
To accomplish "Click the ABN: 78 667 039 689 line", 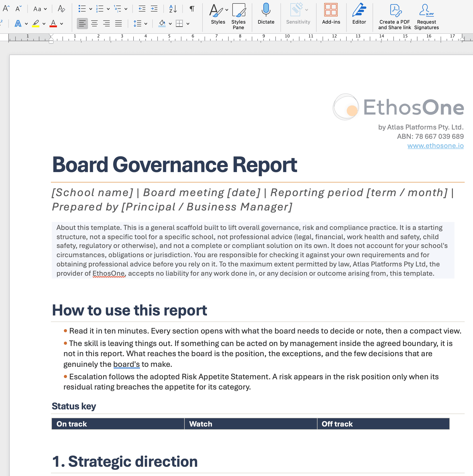I will click(430, 136).
